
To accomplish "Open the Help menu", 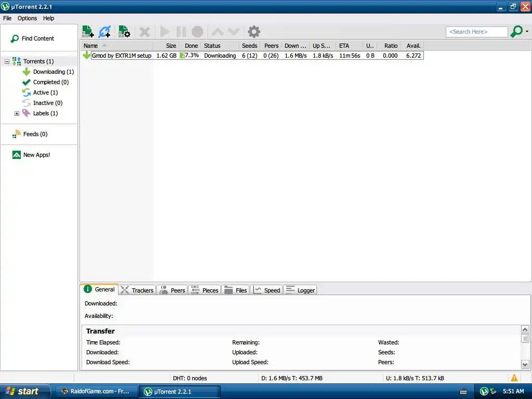I will pyautogui.click(x=48, y=18).
